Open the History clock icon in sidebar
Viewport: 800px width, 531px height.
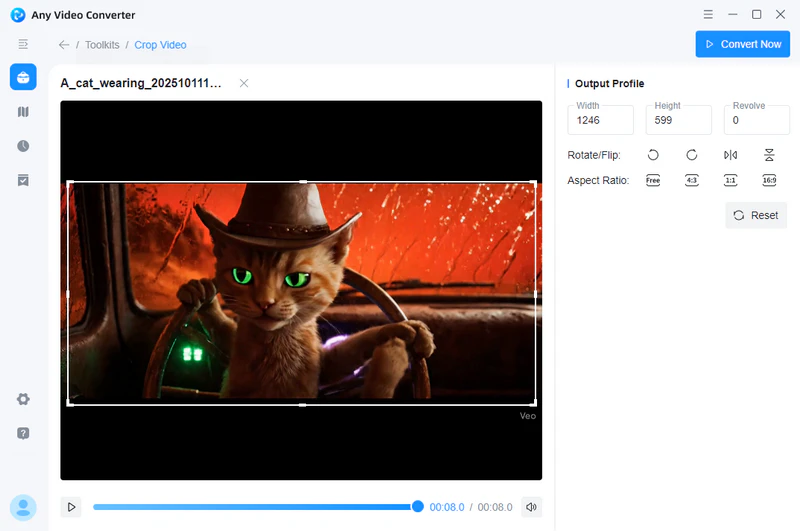pos(23,146)
